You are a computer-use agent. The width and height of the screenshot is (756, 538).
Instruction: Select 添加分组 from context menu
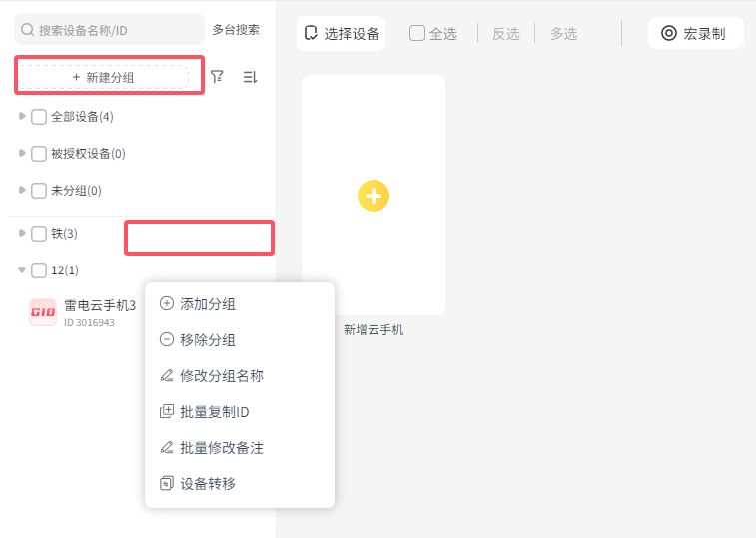pos(208,304)
